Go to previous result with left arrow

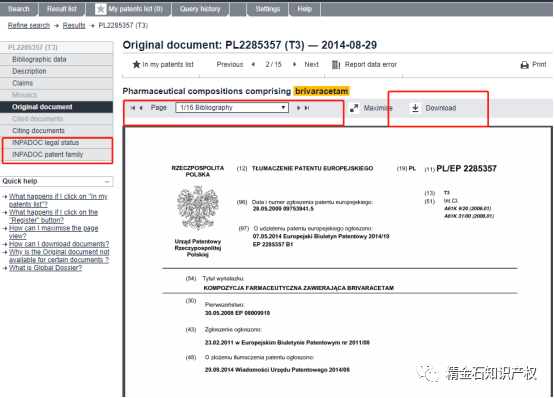[253, 64]
